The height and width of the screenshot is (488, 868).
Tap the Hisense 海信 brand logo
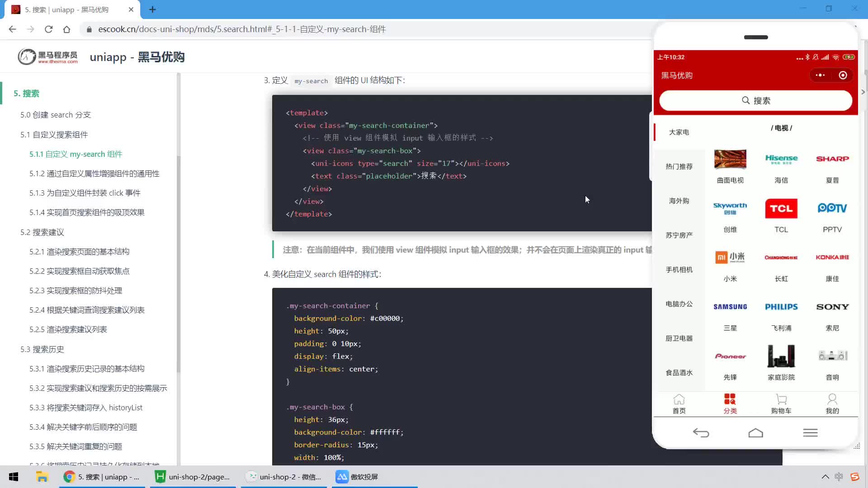point(781,159)
